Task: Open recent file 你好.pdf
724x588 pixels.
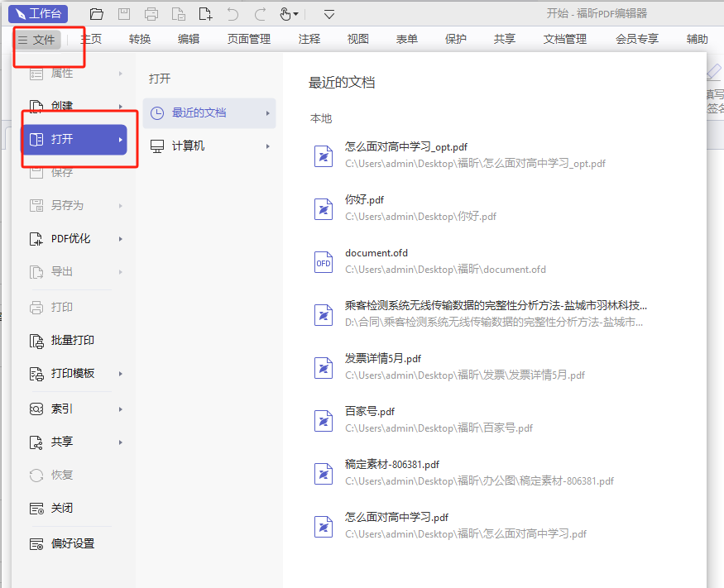Action: click(x=480, y=208)
